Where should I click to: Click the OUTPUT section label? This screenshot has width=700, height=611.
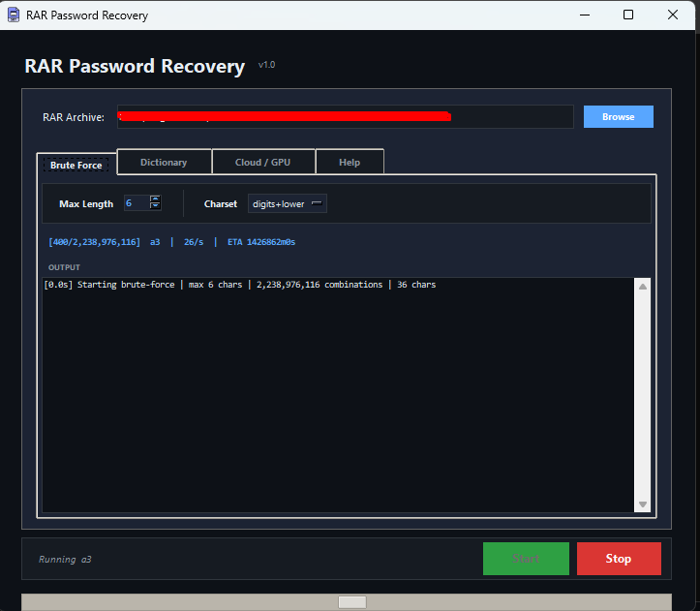64,267
